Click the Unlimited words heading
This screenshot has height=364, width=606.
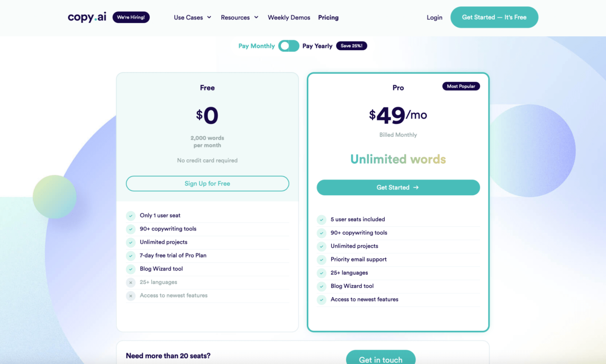point(398,159)
